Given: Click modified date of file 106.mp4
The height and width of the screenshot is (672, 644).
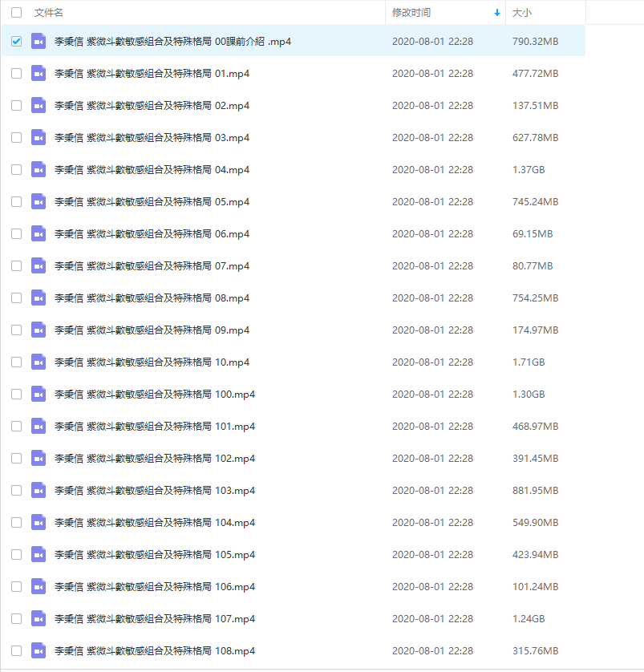Looking at the screenshot, I should coord(432,586).
